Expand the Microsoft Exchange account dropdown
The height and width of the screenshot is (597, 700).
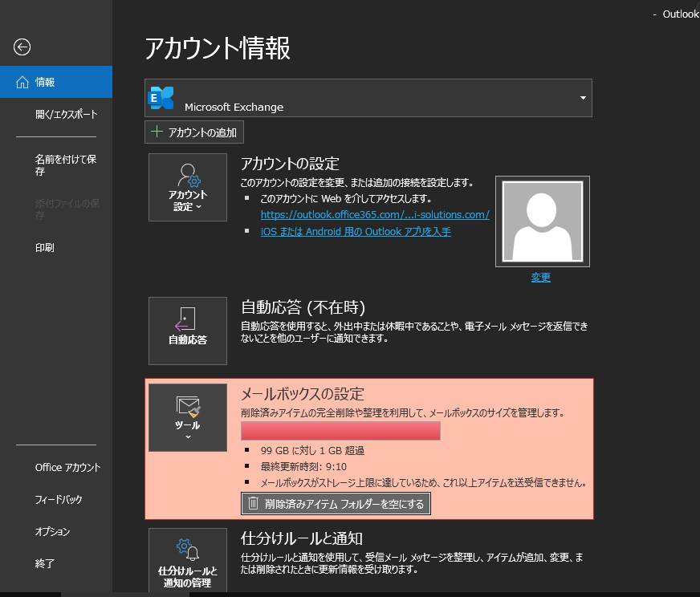[x=583, y=98]
